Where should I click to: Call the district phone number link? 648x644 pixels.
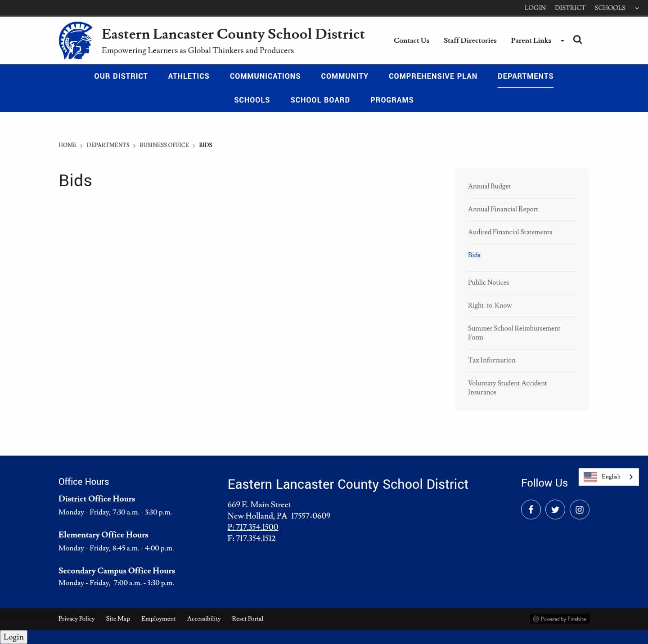[x=253, y=527]
